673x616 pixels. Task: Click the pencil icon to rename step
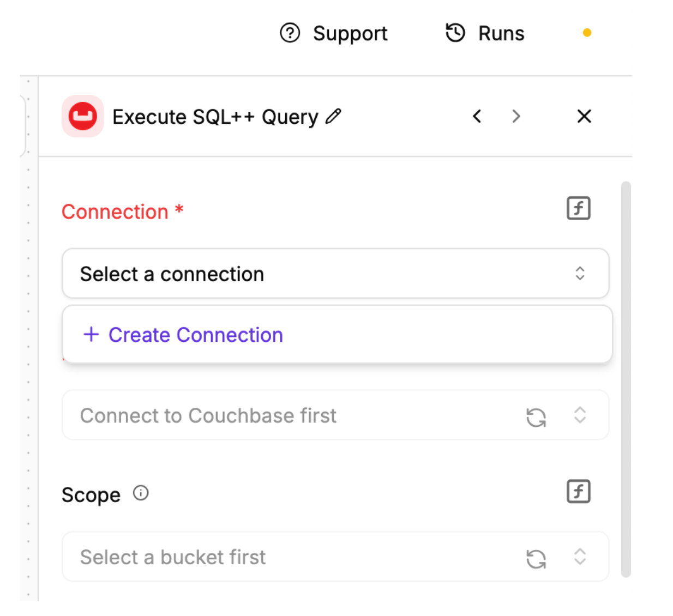333,116
